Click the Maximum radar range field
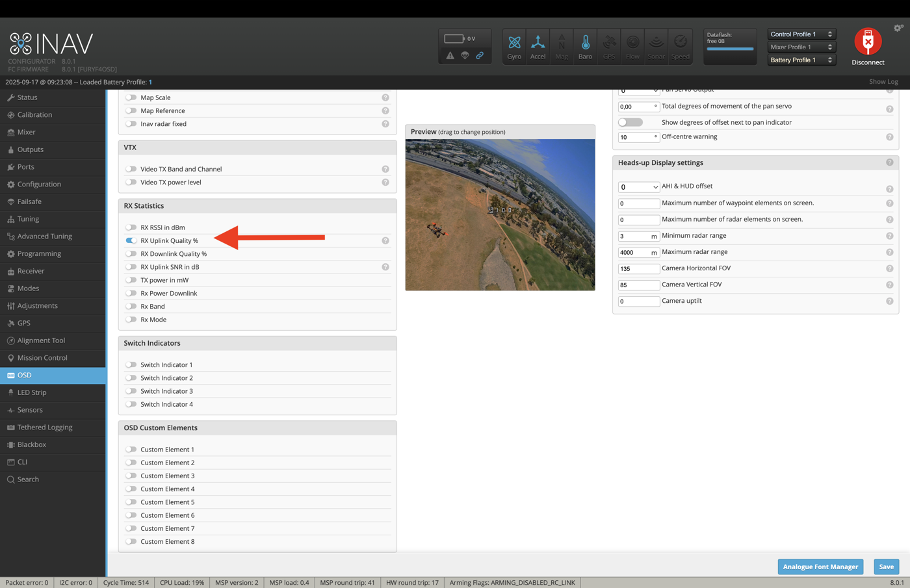Viewport: 910px width, 588px height. pos(639,252)
